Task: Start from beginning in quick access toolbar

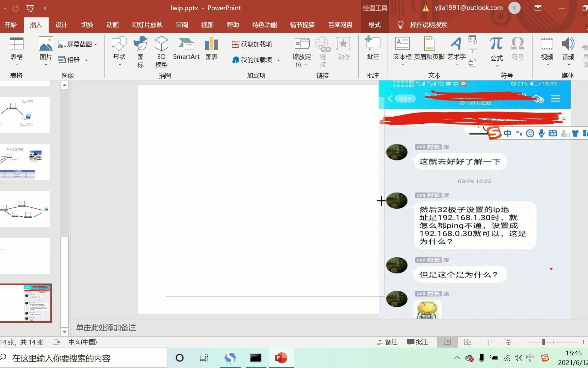Action: pyautogui.click(x=30, y=8)
